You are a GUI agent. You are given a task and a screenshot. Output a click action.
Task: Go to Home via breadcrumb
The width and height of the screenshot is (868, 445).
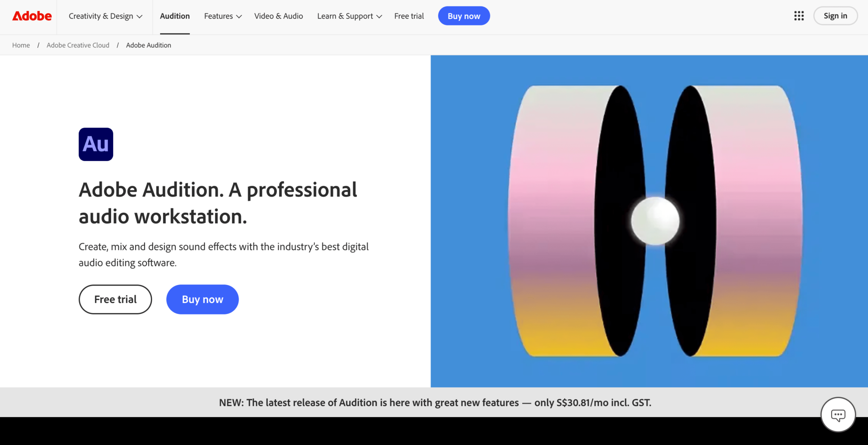click(x=21, y=45)
